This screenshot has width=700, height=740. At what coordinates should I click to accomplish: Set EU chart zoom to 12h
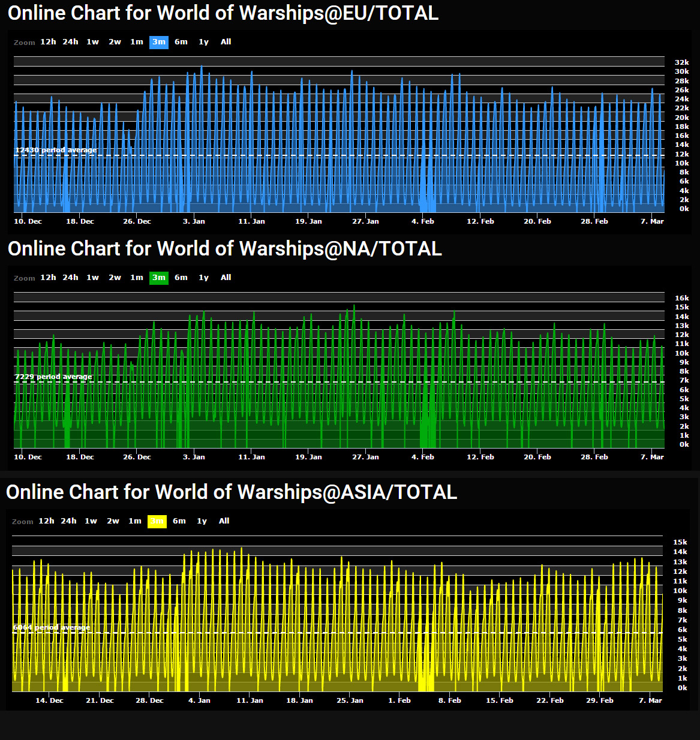pyautogui.click(x=48, y=42)
